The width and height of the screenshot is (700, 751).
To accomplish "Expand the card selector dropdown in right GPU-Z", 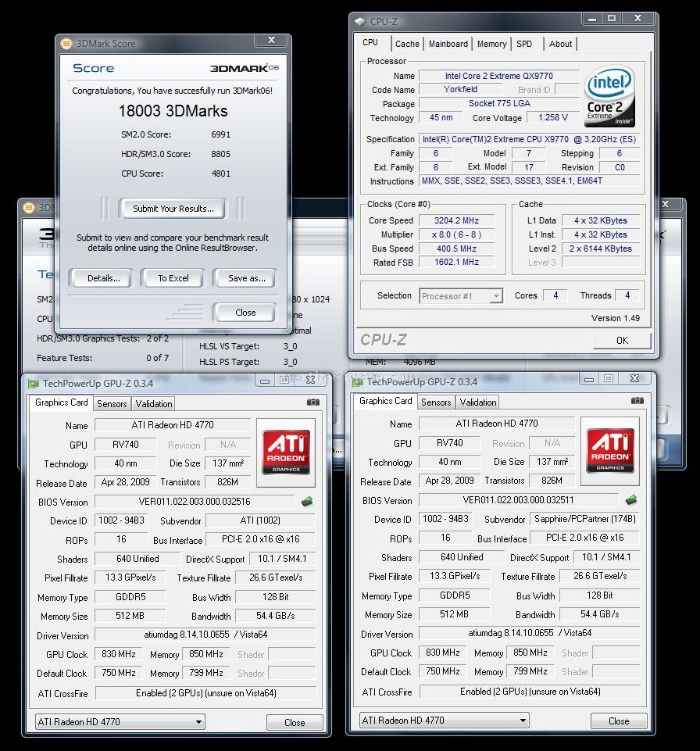I will (x=445, y=721).
